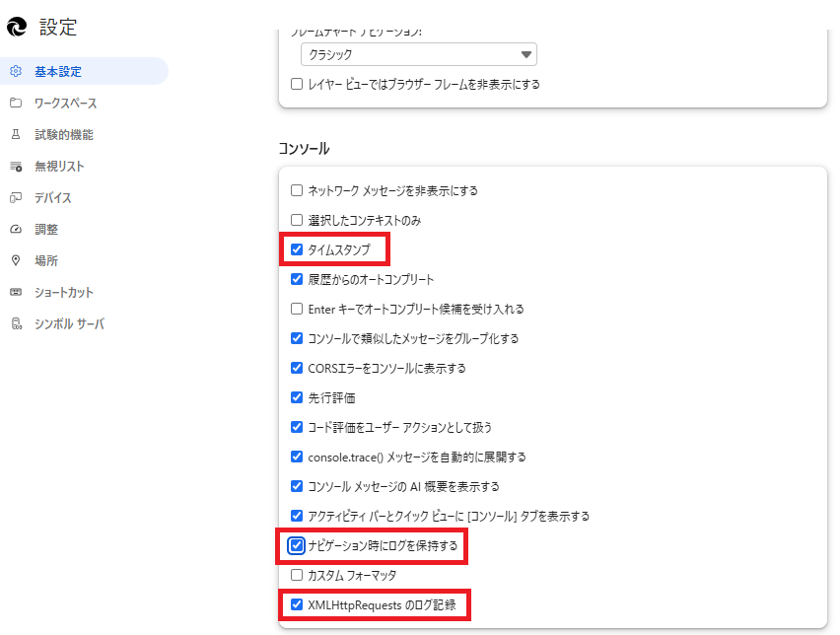Screen dimensions: 840x635
Task: Enable ネットワーク メッセージを非表示にする
Action: pos(297,190)
